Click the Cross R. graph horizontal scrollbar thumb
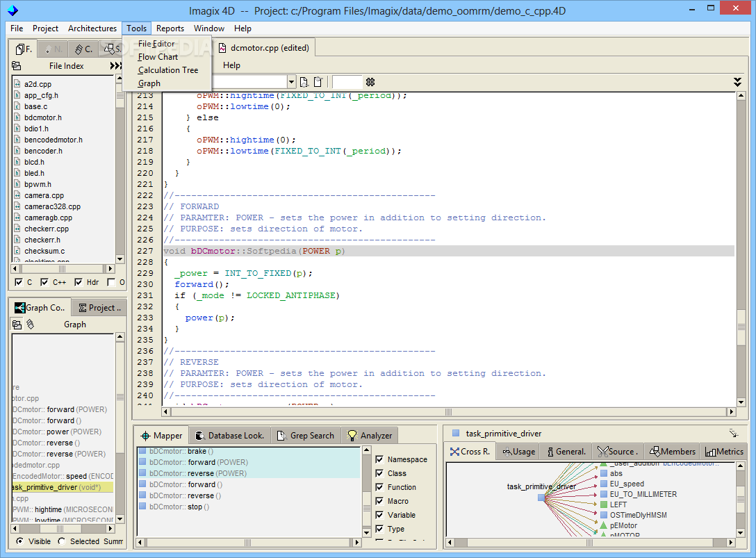 point(589,543)
